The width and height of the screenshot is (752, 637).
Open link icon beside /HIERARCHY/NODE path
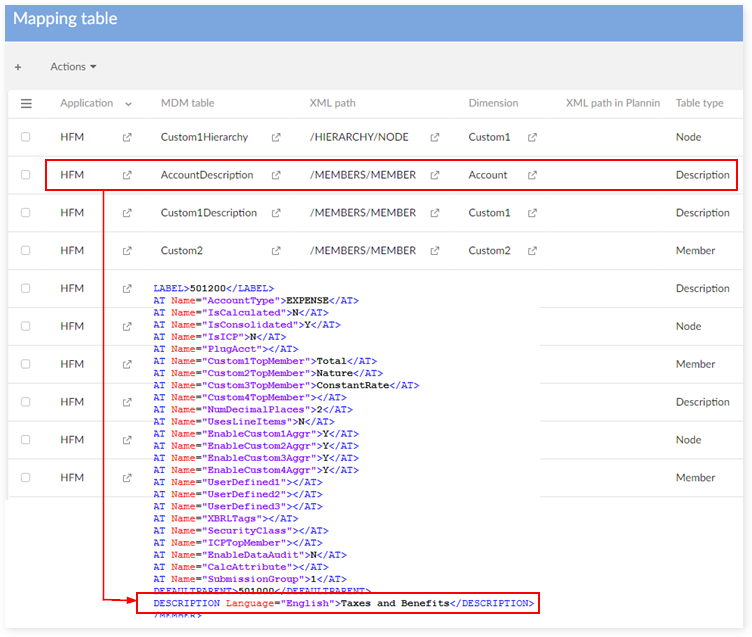435,137
